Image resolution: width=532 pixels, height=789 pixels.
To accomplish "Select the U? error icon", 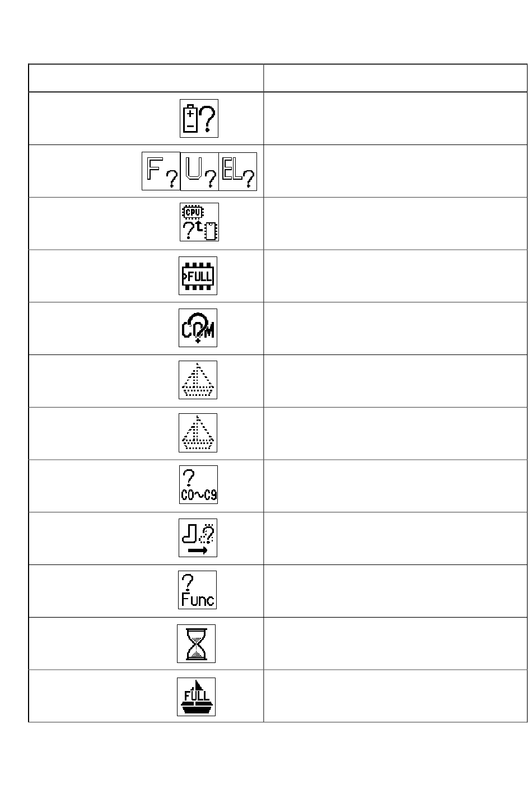I will click(x=199, y=171).
